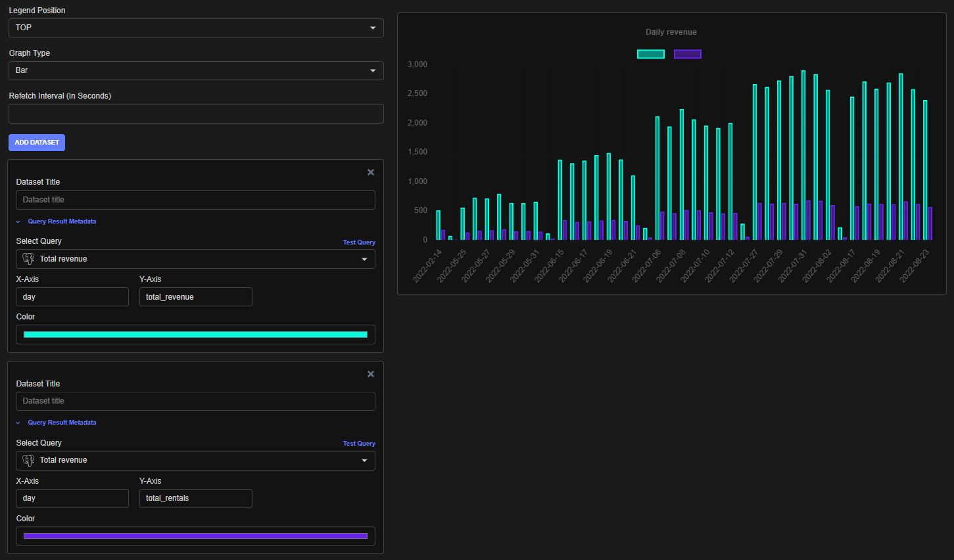Viewport: 954px width, 560px height.
Task: Click Test Query link in the second dataset
Action: click(359, 444)
